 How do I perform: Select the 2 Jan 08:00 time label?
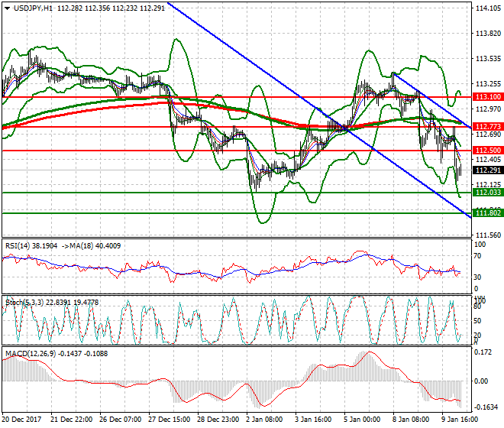click(x=264, y=420)
